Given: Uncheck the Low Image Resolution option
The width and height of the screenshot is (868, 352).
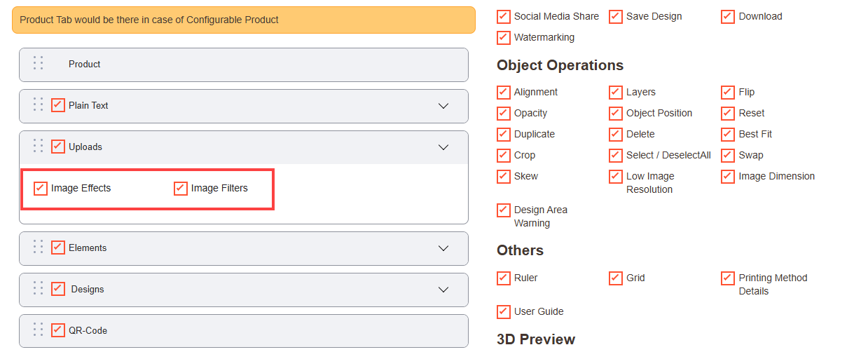Looking at the screenshot, I should tap(616, 176).
